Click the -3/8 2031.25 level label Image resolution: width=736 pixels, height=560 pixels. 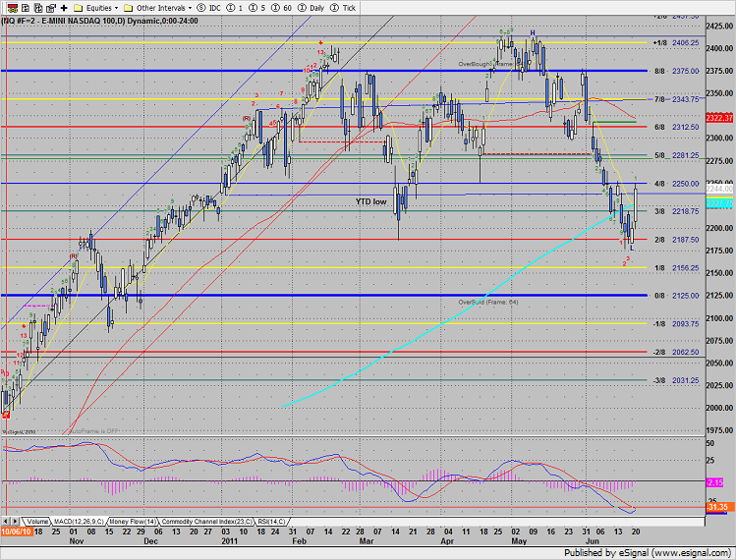pyautogui.click(x=676, y=380)
